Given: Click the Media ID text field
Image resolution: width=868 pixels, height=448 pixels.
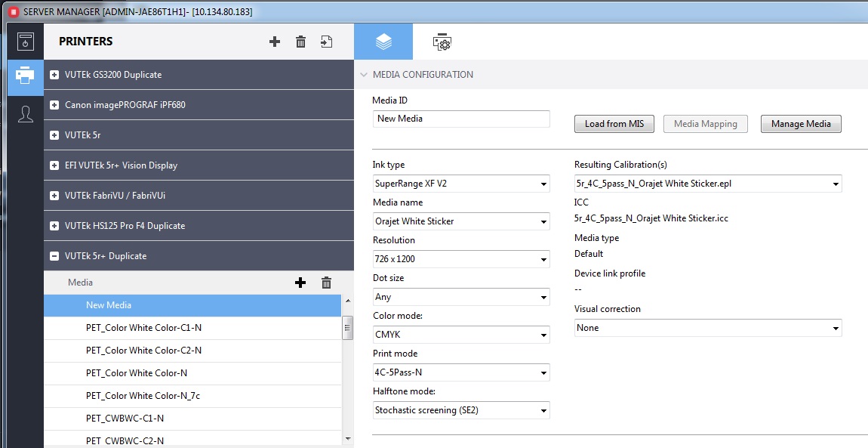Looking at the screenshot, I should 461,119.
